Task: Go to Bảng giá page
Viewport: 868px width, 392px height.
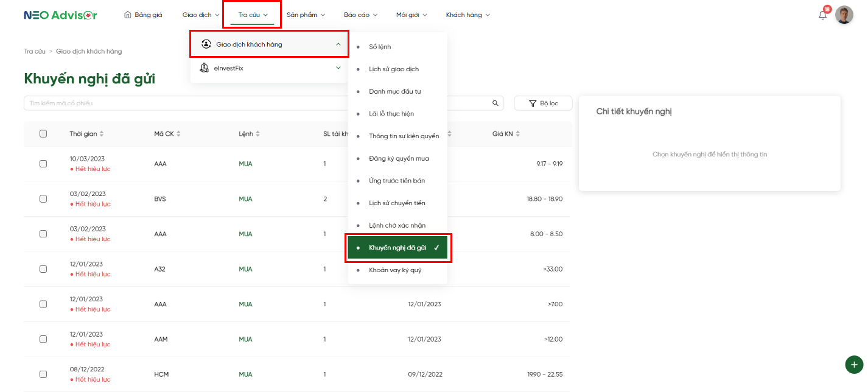Action: [143, 15]
